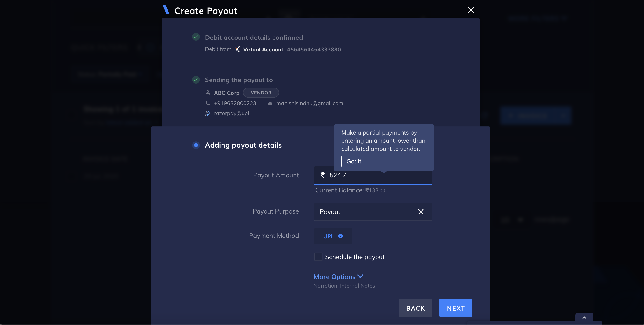Click the adding payout details step indicator
Viewport: 644px width, 325px height.
[x=196, y=146]
